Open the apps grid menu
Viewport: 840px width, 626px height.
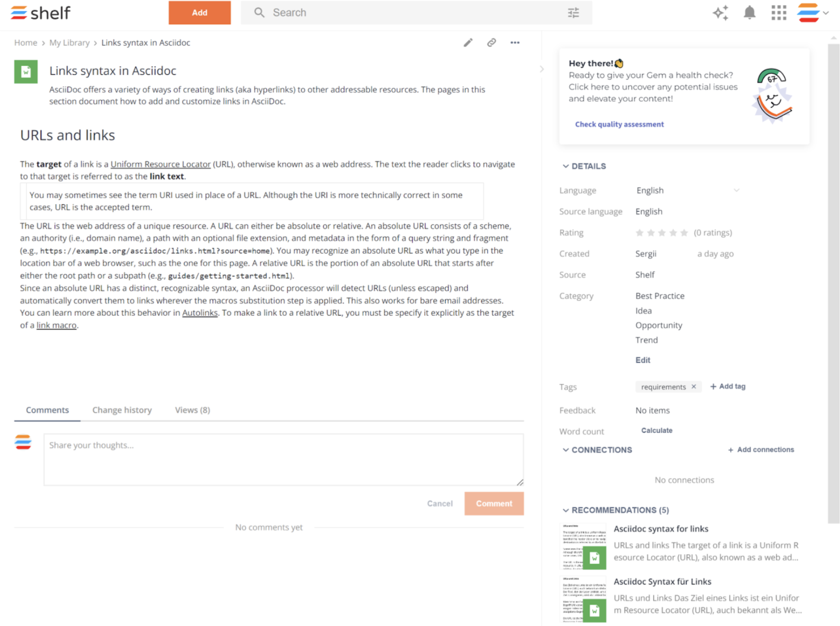coord(779,13)
